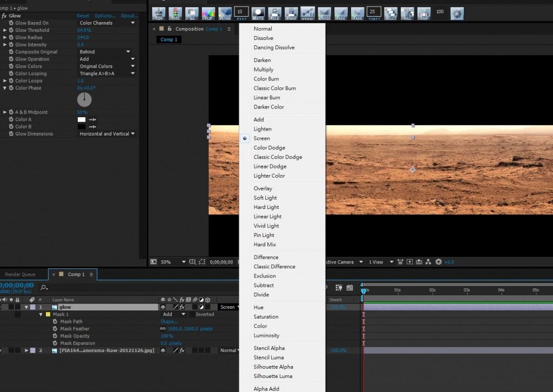The width and height of the screenshot is (553, 392).
Task: Toggle the Inverted checkbox for Mask 1
Action: (x=192, y=314)
